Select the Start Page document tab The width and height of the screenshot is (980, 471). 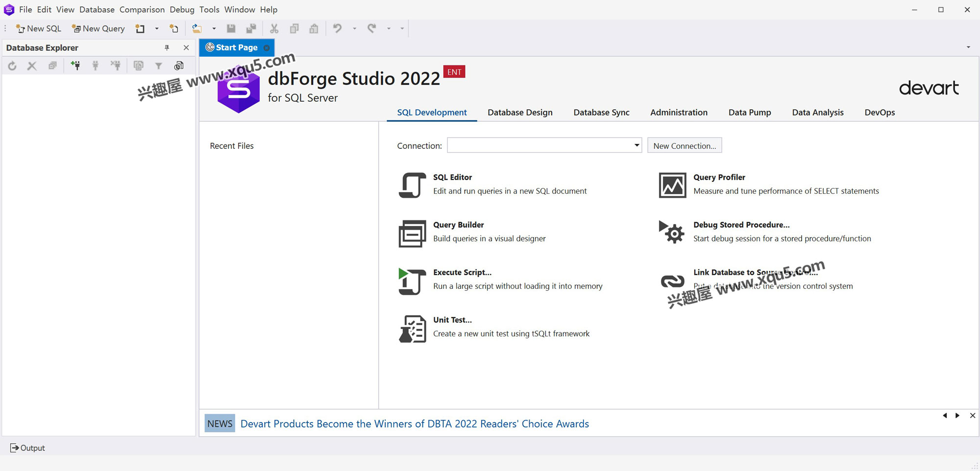(237, 47)
